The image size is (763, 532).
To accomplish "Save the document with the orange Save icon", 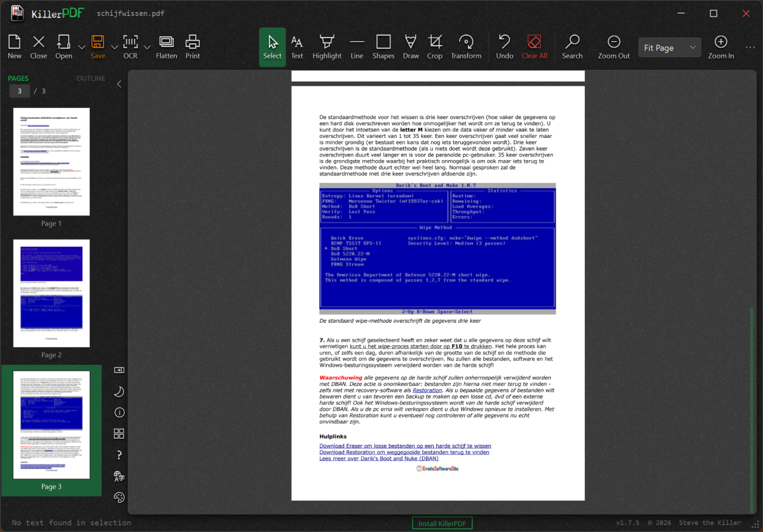I will point(98,48).
